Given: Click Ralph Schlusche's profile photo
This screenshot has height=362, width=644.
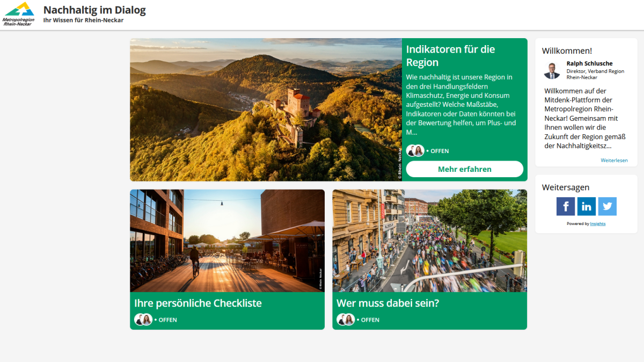Looking at the screenshot, I should point(552,71).
